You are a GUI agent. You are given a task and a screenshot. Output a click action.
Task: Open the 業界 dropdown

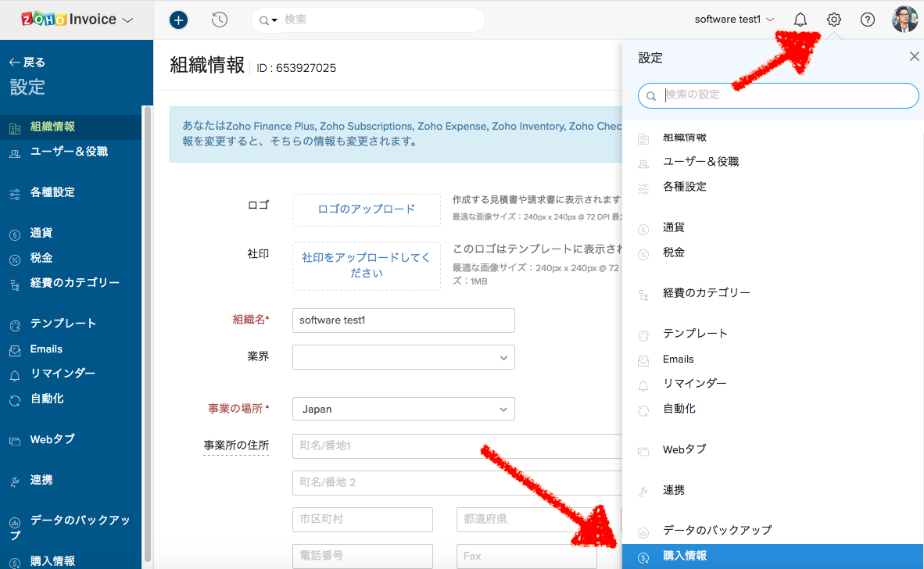point(403,357)
